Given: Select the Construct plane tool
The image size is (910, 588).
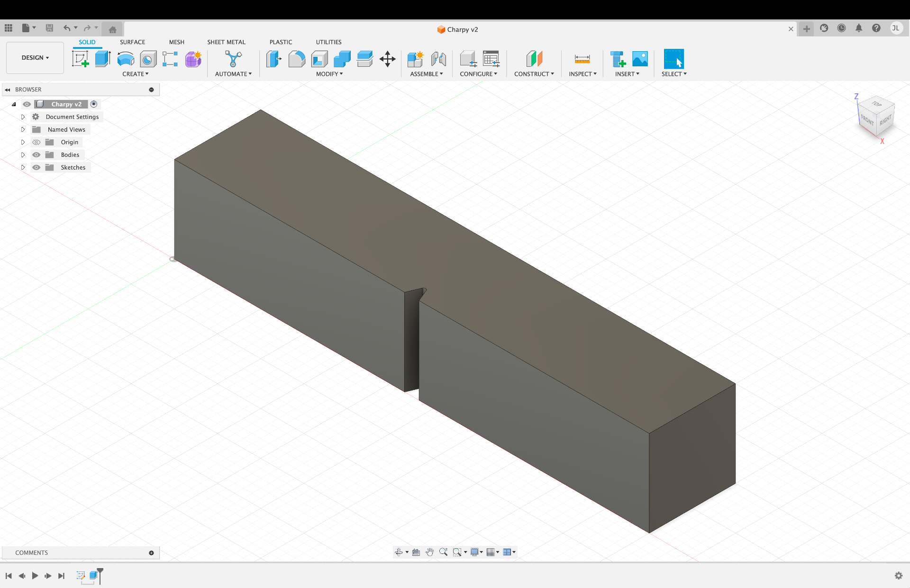Looking at the screenshot, I should tap(534, 59).
